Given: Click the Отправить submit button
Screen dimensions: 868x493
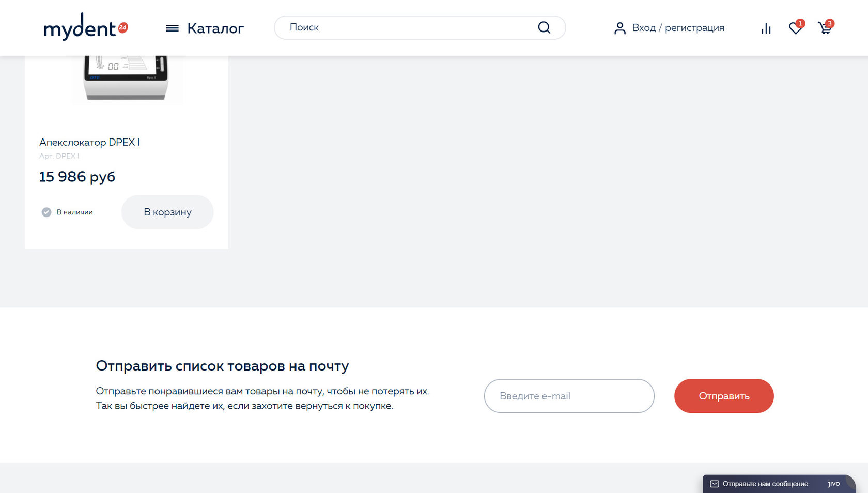Looking at the screenshot, I should [723, 396].
